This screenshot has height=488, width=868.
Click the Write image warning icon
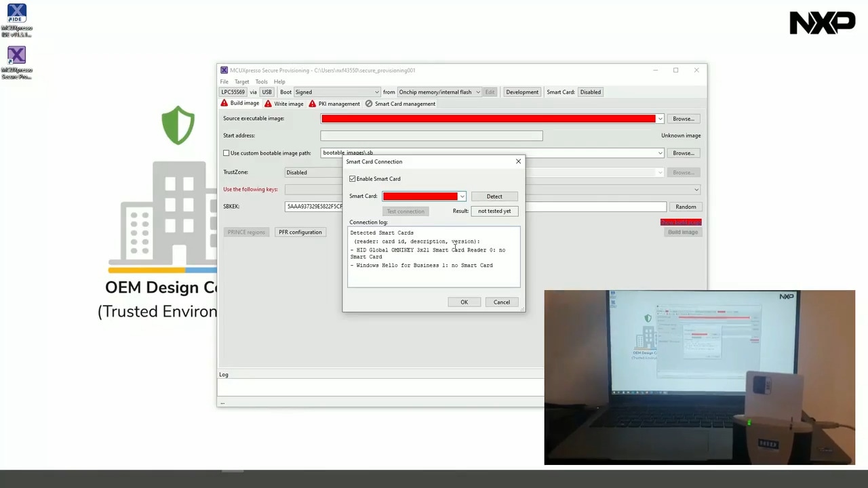269,104
